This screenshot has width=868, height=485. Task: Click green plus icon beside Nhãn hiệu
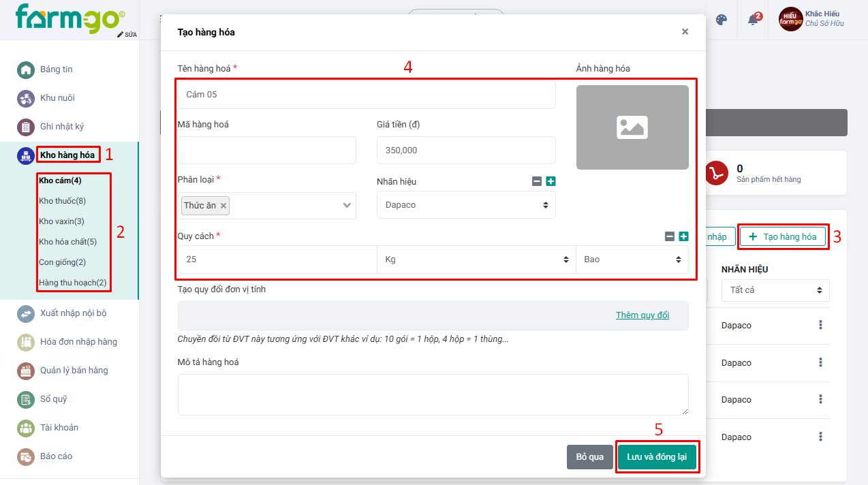pyautogui.click(x=551, y=181)
